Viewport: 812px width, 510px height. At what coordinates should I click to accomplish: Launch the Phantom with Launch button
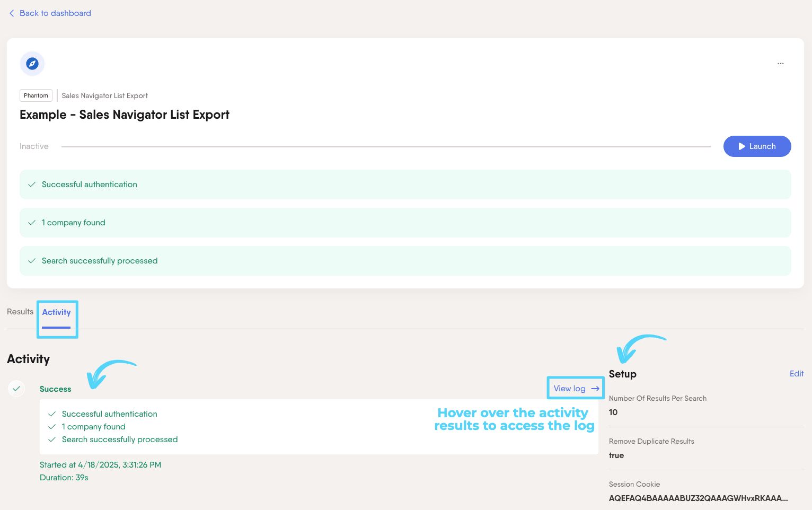click(757, 146)
